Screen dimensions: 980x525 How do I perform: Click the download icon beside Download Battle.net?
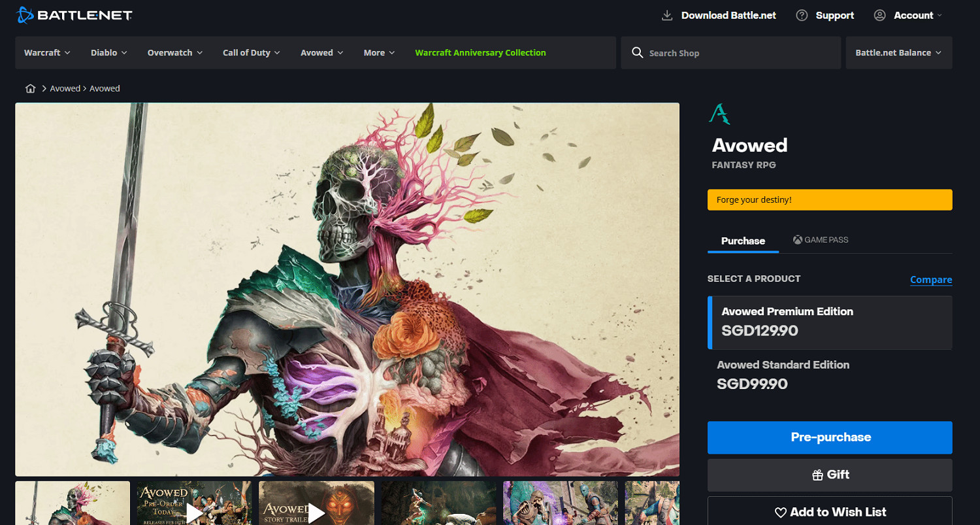667,16
